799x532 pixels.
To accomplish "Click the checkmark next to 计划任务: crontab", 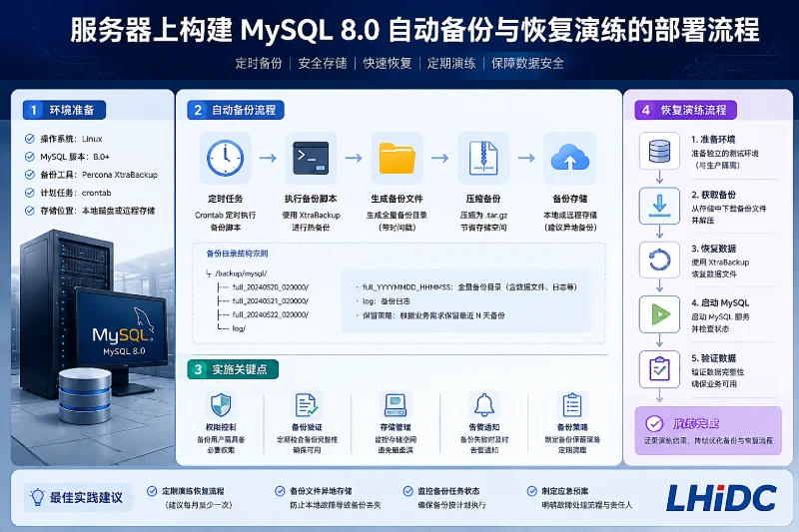I will click(x=30, y=193).
